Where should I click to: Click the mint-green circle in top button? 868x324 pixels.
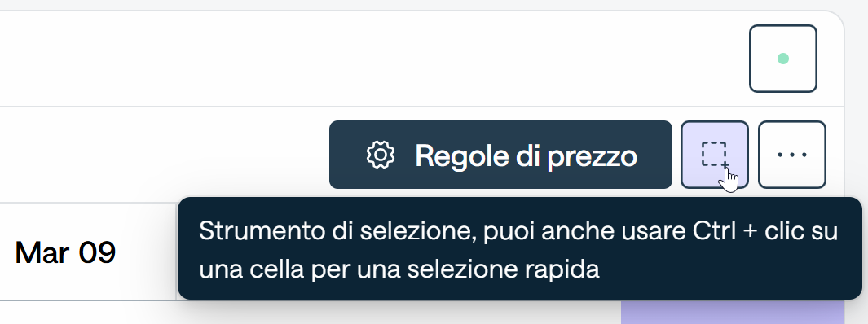pos(782,59)
